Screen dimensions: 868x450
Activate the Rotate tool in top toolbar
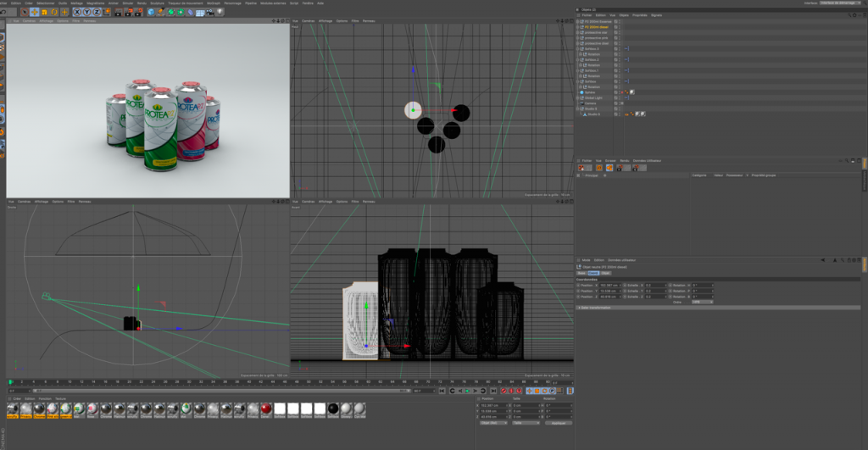click(54, 12)
